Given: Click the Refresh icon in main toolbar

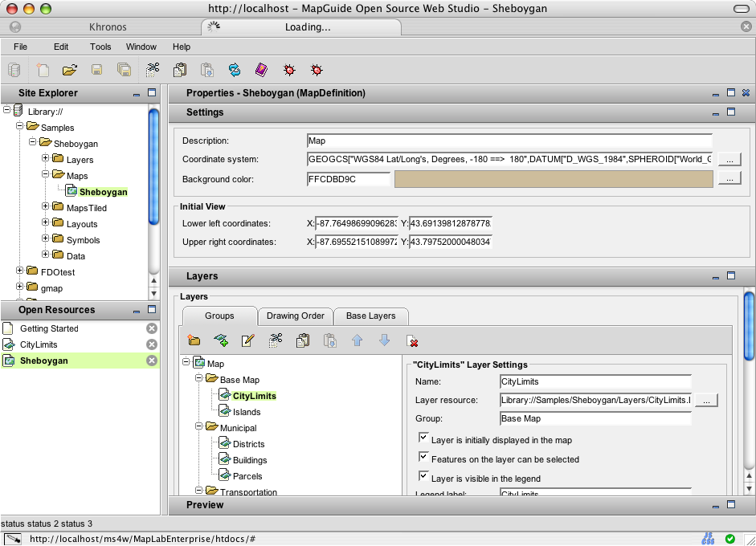Looking at the screenshot, I should [234, 70].
